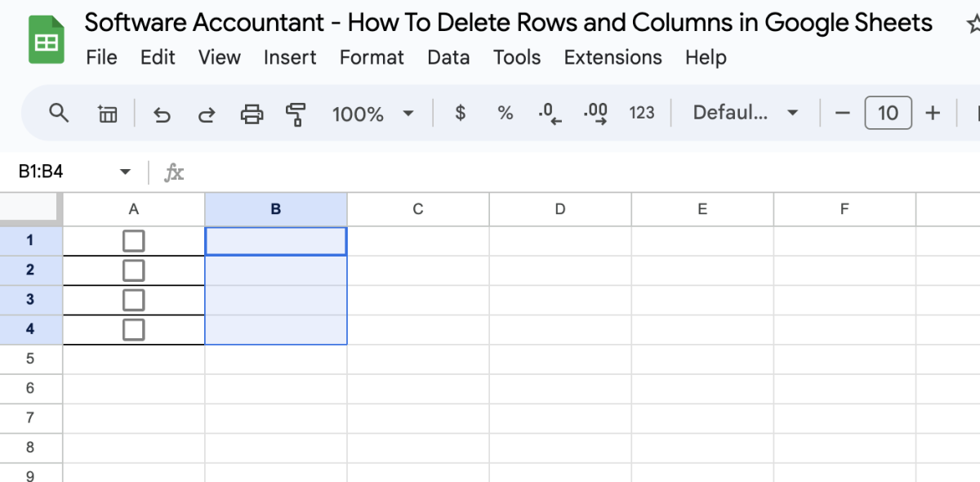
Task: Click the table insert toolbar icon
Action: pyautogui.click(x=107, y=114)
